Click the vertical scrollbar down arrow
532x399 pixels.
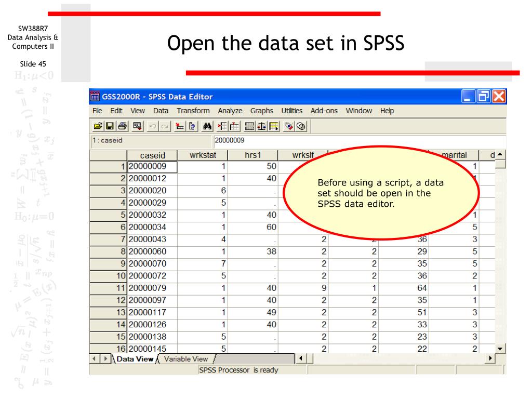point(500,349)
